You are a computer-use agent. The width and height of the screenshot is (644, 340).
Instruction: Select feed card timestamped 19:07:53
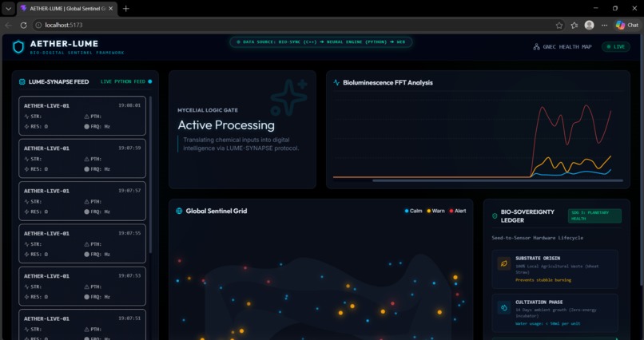point(82,287)
